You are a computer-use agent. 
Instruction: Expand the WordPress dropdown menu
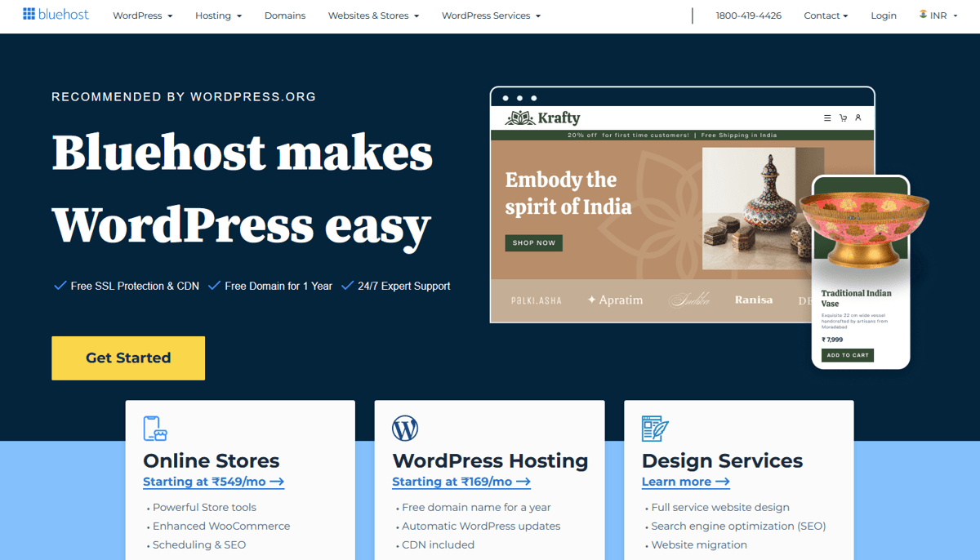coord(143,16)
